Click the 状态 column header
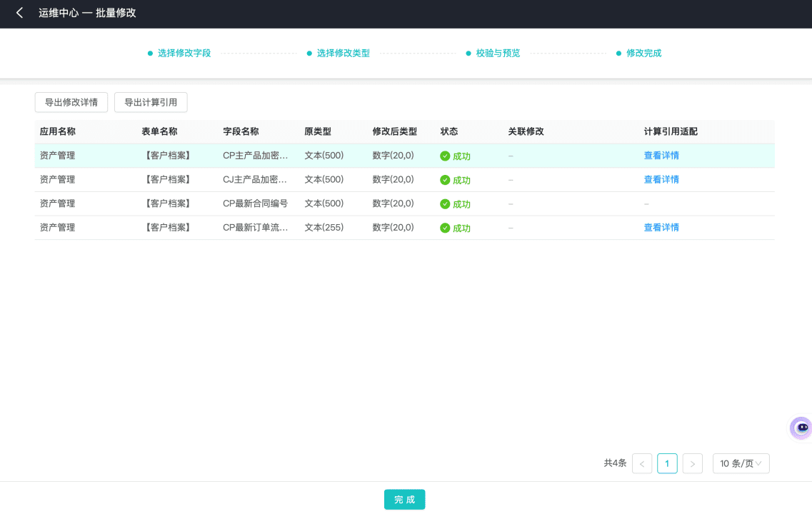Image resolution: width=812 pixels, height=514 pixels. tap(449, 131)
